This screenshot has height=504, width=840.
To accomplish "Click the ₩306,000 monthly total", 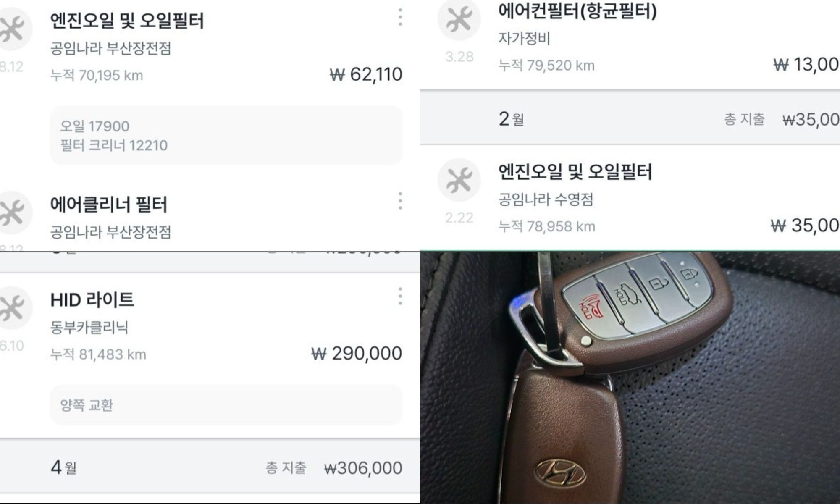I will [363, 468].
